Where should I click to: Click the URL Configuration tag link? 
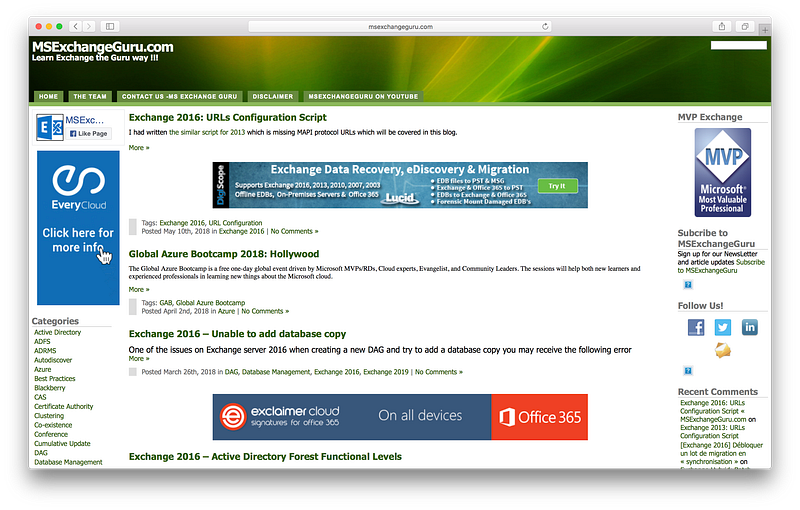point(235,223)
